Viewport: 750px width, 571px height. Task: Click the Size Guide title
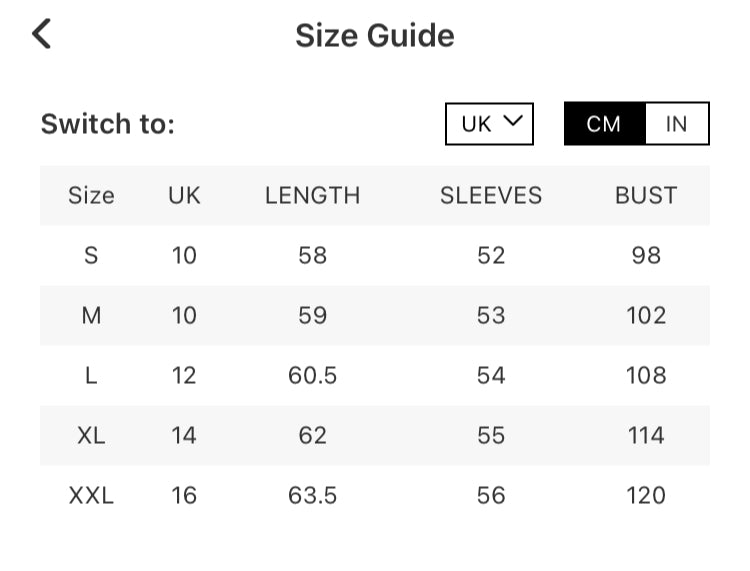point(374,36)
